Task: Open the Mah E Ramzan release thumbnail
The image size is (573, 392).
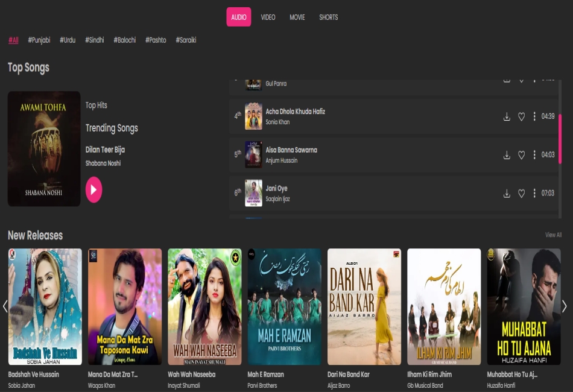Action: [284, 306]
